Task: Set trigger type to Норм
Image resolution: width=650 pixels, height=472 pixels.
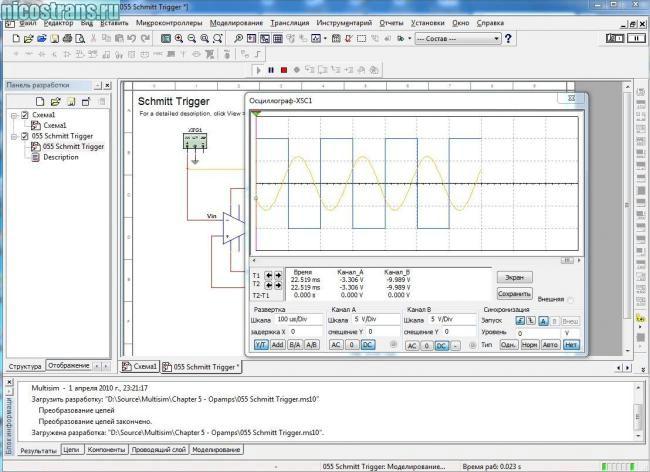Action: pos(529,345)
